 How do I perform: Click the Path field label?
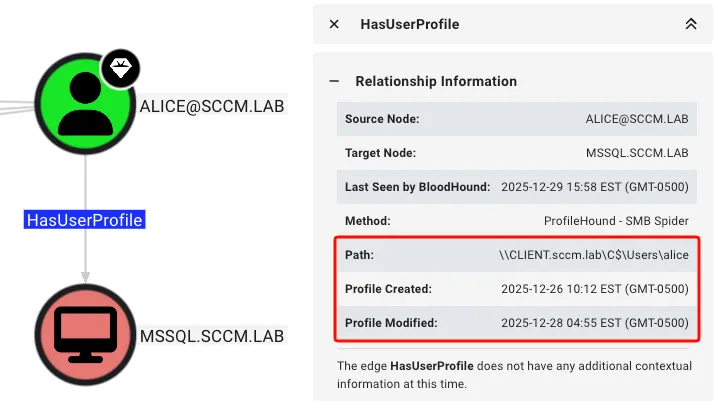point(360,255)
